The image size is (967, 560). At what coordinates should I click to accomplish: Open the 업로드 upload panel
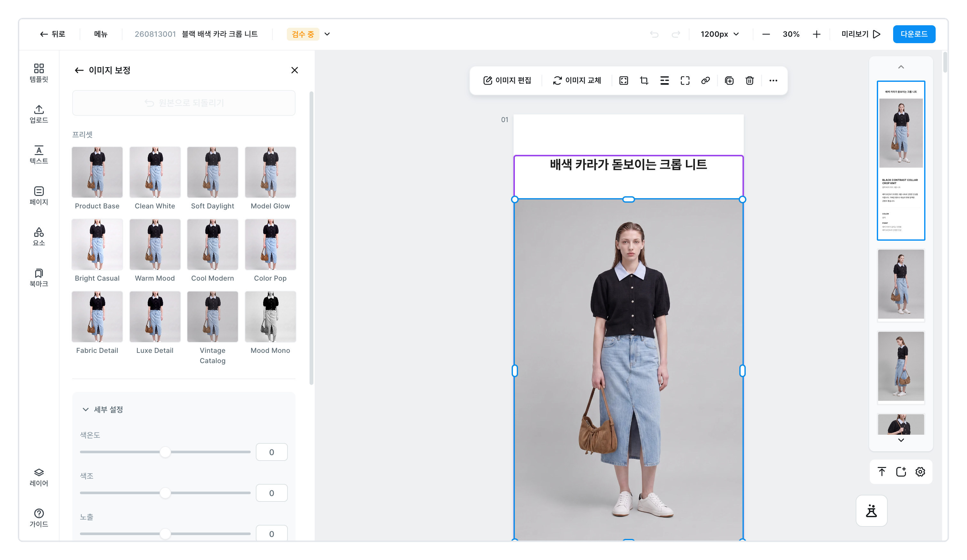(x=39, y=114)
